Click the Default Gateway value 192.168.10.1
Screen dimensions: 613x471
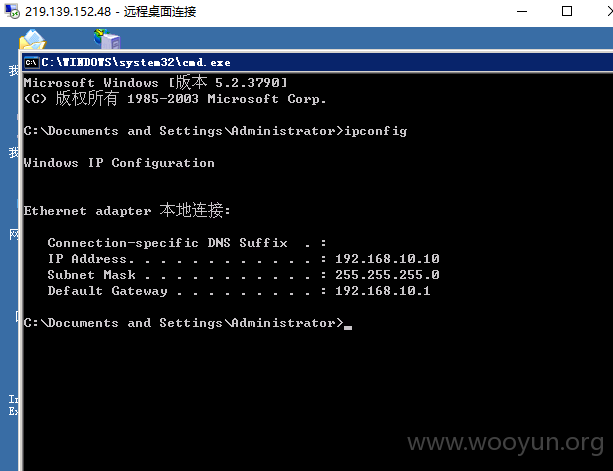coord(382,291)
